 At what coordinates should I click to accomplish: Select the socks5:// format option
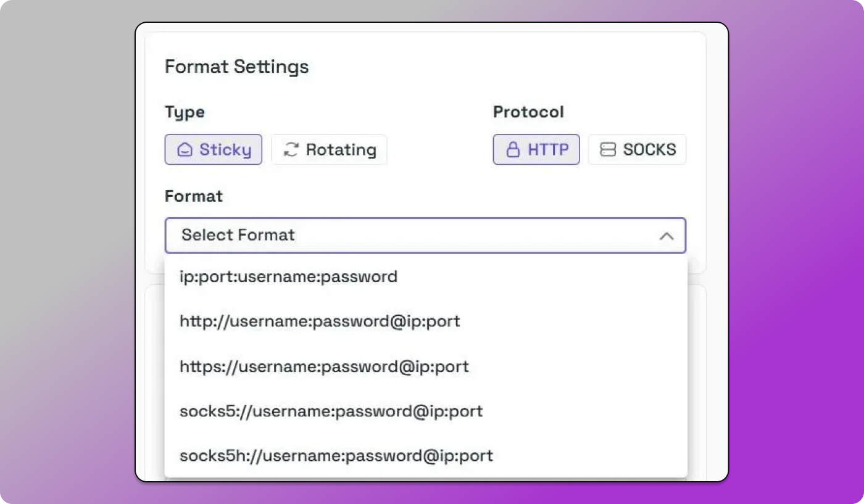[331, 411]
